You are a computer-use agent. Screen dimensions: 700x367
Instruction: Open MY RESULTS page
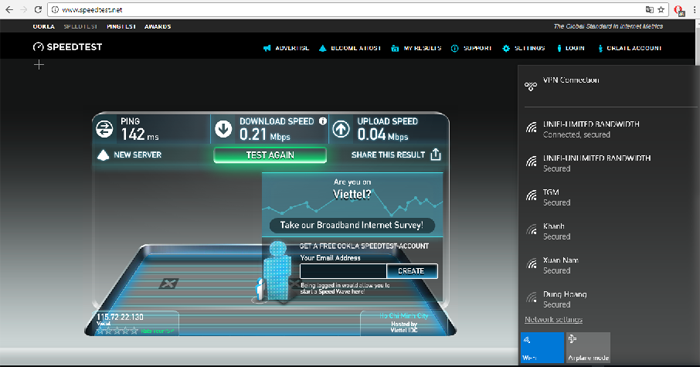[x=416, y=48]
